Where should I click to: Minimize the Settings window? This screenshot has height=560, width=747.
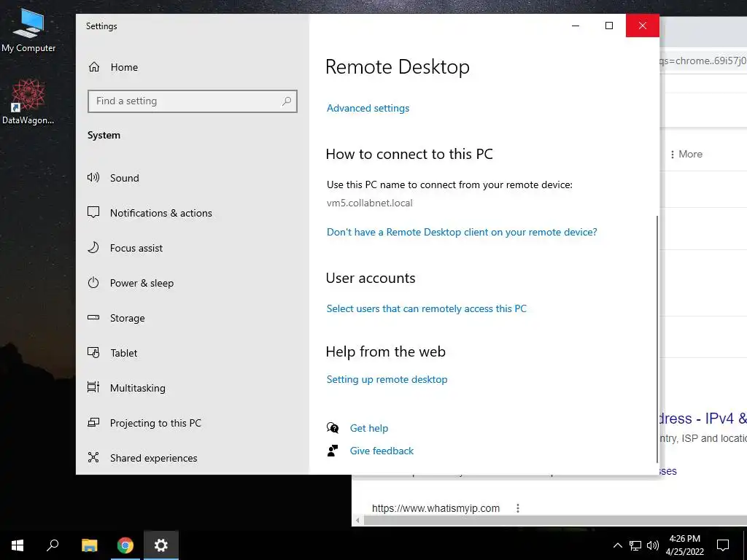(x=576, y=26)
